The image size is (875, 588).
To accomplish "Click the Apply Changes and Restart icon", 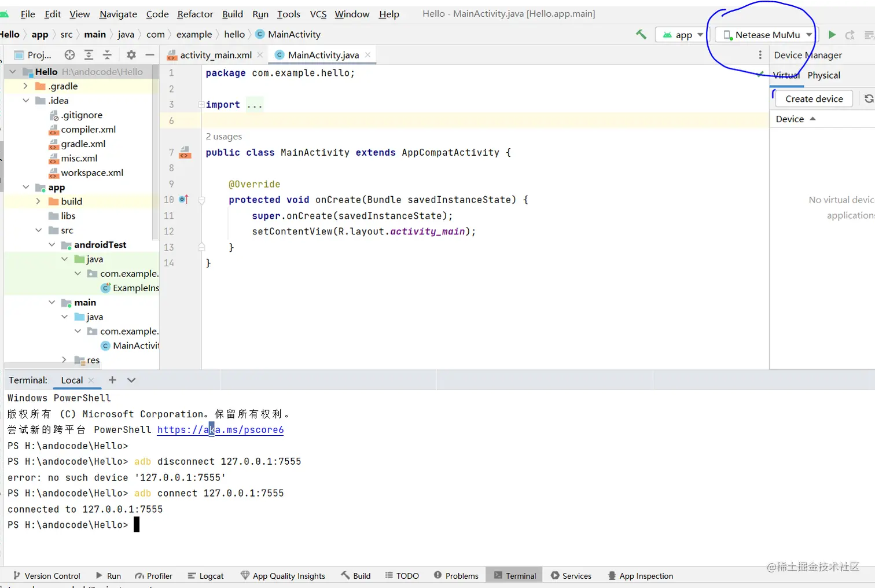I will 850,35.
